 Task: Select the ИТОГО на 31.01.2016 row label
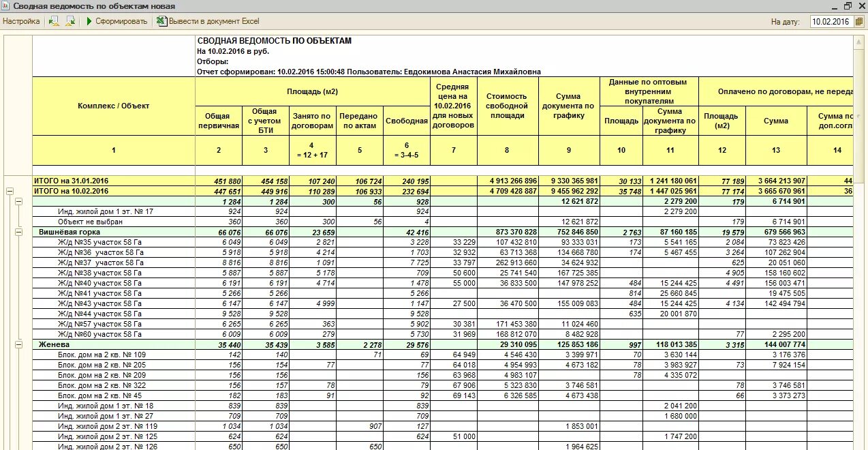coord(72,181)
